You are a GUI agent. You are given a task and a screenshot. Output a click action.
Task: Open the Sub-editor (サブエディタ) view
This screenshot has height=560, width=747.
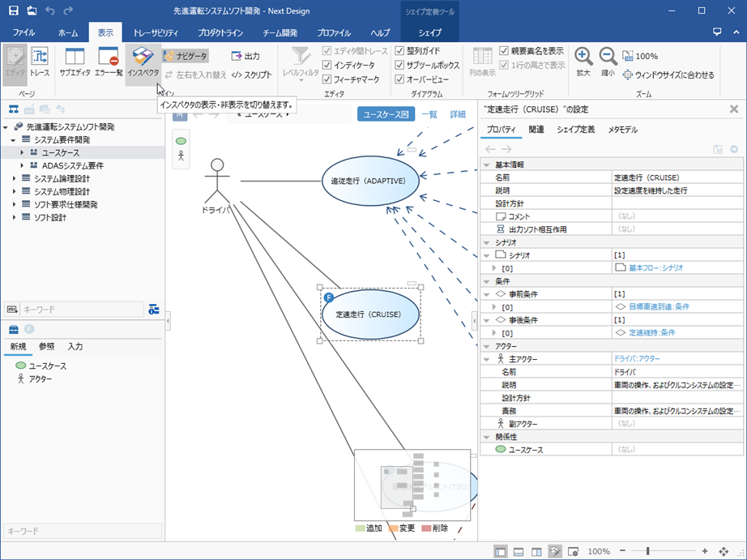click(75, 62)
